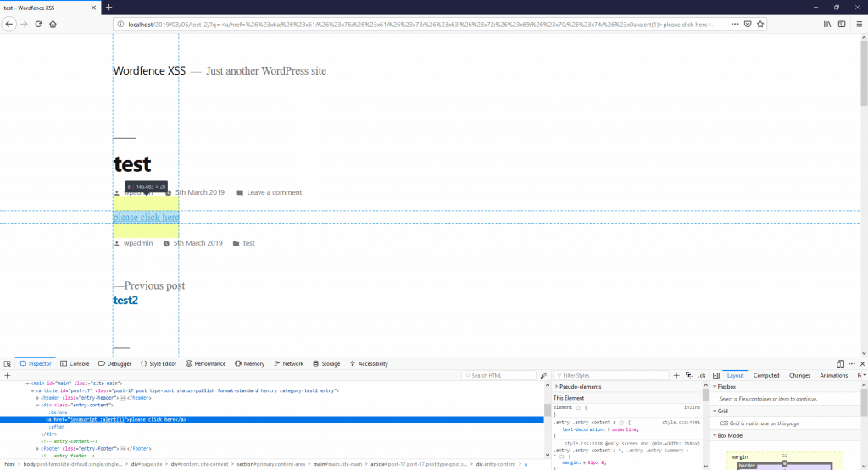The height and width of the screenshot is (470, 868).
Task: Switch to the Inspector tab
Action: [36, 364]
